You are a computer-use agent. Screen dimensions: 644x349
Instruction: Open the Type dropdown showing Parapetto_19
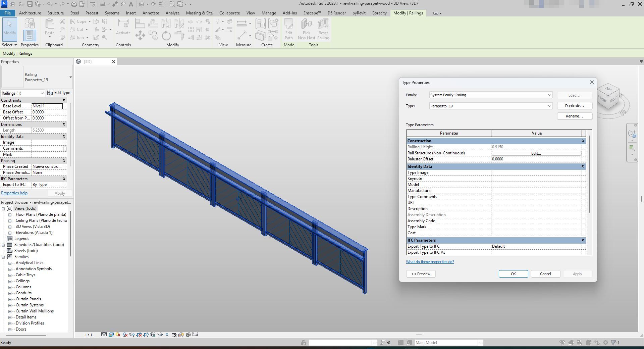[x=491, y=106]
